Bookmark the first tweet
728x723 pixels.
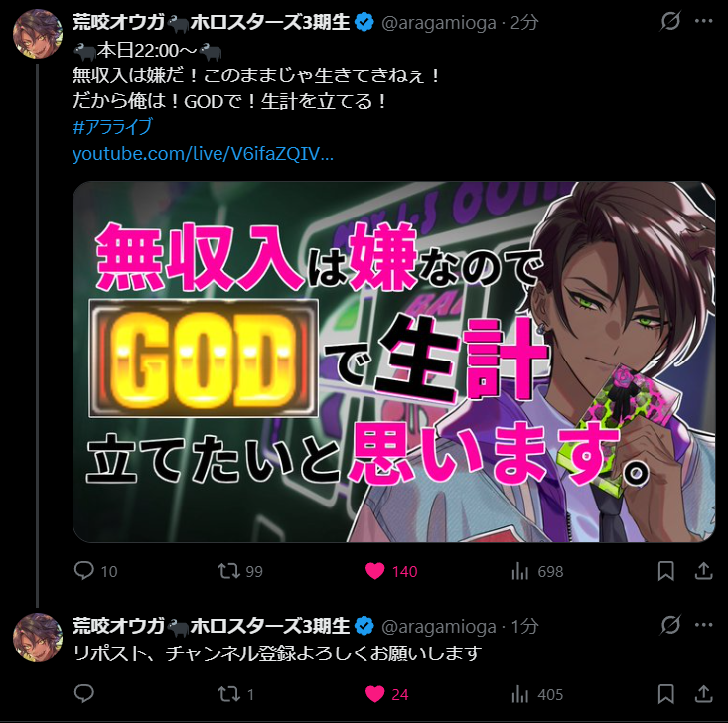tap(665, 571)
